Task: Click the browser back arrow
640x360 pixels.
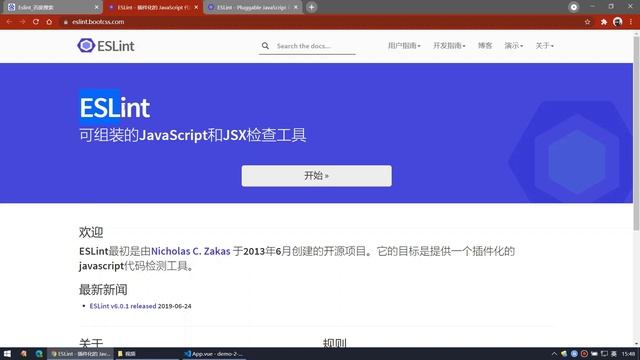Action: 9,22
